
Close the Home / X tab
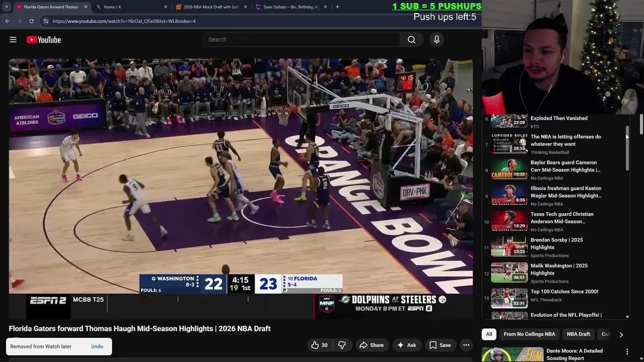pyautogui.click(x=166, y=7)
